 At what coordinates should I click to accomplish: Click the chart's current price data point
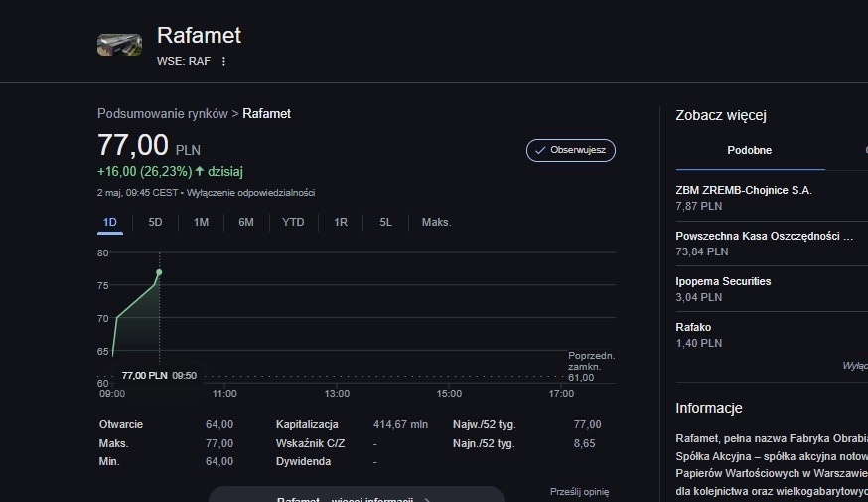pyautogui.click(x=159, y=272)
